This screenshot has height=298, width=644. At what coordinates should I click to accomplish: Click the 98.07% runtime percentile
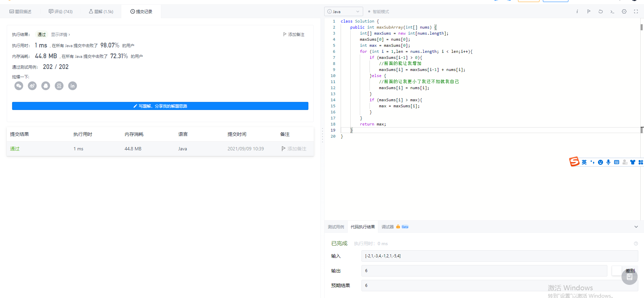point(110,45)
